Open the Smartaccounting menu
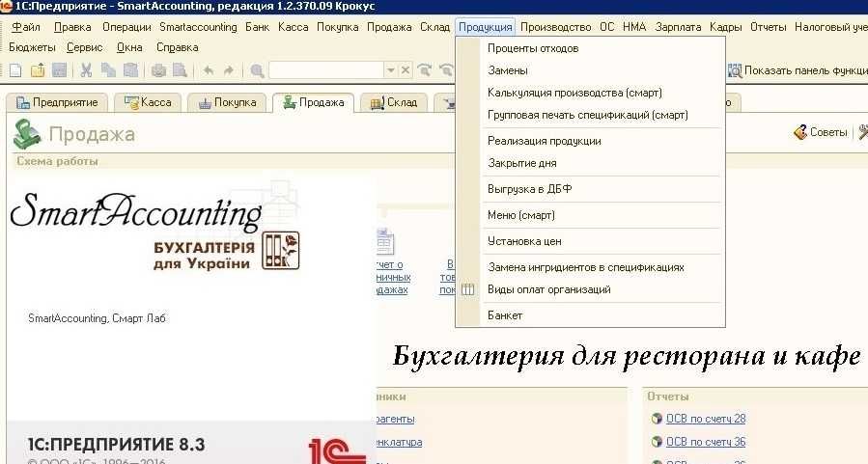Screen dimensions: 868x464 (198, 27)
